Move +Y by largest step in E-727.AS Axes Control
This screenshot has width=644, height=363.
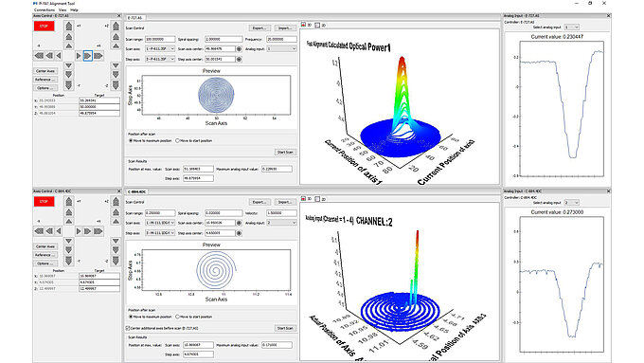(68, 27)
